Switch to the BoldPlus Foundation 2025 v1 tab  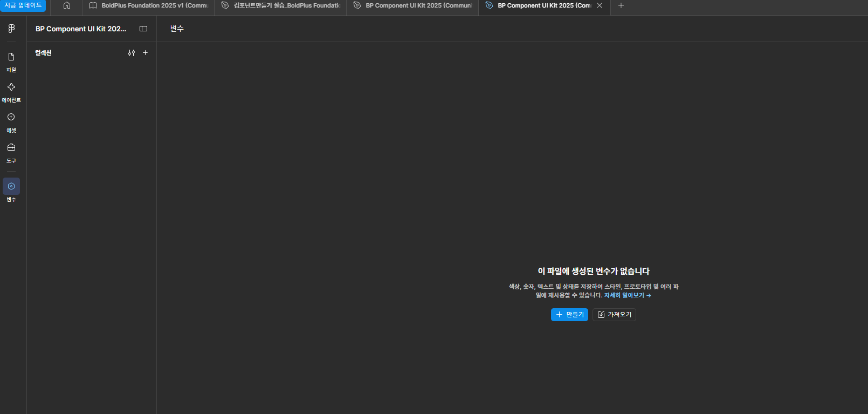148,5
